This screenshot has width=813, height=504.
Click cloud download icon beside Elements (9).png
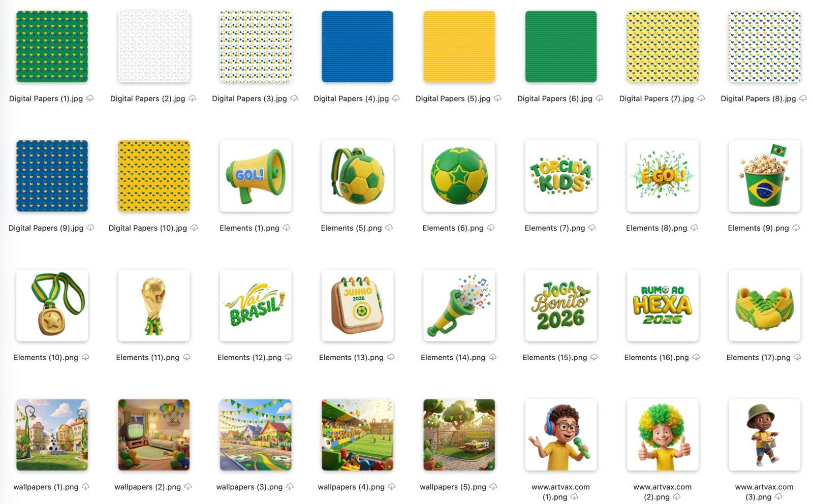(x=796, y=228)
